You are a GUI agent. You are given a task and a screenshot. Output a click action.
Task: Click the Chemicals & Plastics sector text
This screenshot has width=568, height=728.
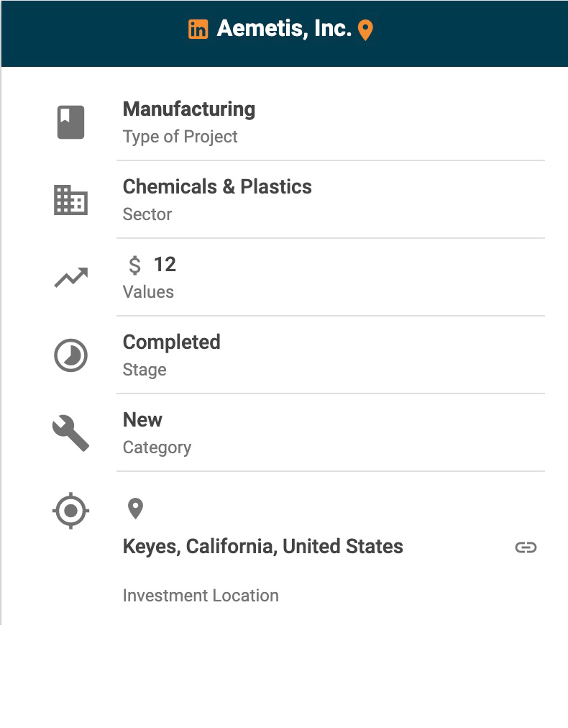pos(217,187)
